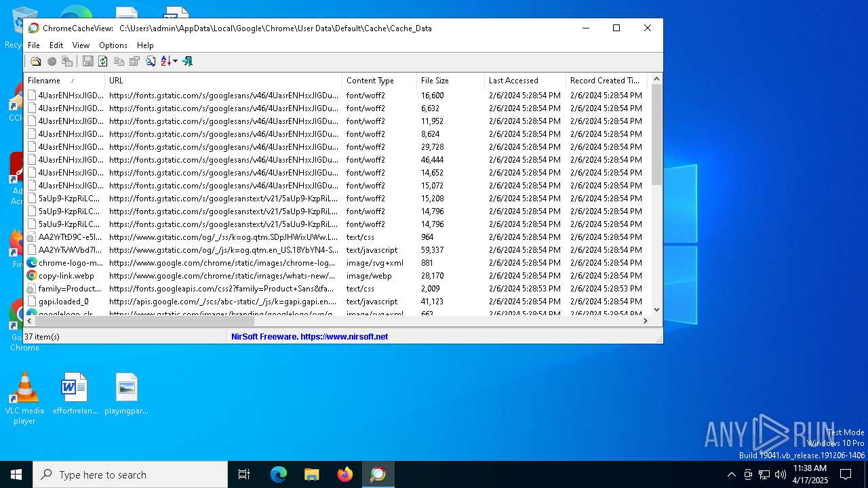Click the A-Z sort toolbar icon
The height and width of the screenshot is (488, 868).
pyautogui.click(x=166, y=61)
